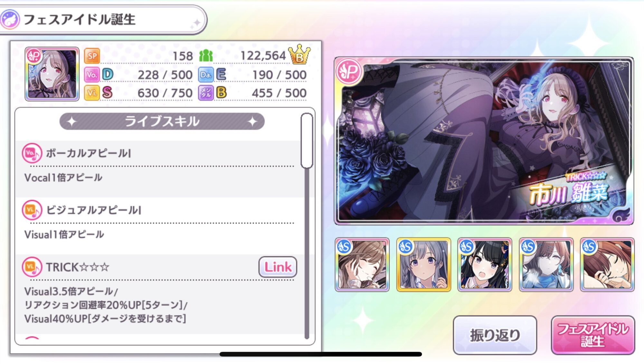Click the Vocal stat icon in stats
The image size is (644, 364).
click(x=92, y=75)
